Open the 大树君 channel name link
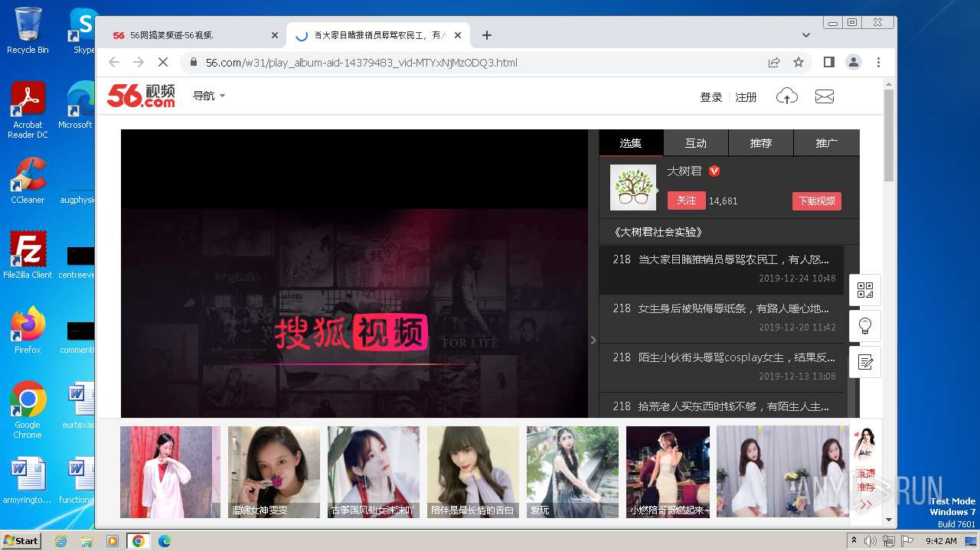The image size is (980, 551). (x=684, y=171)
